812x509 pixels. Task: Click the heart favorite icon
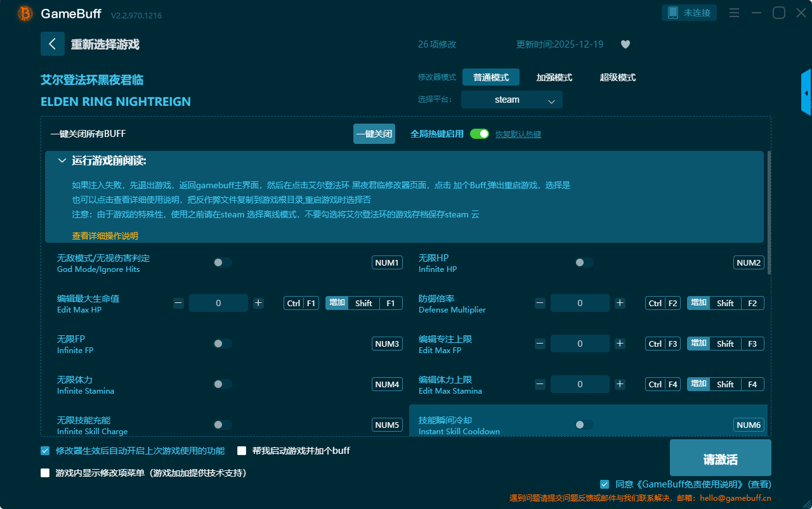[625, 44]
